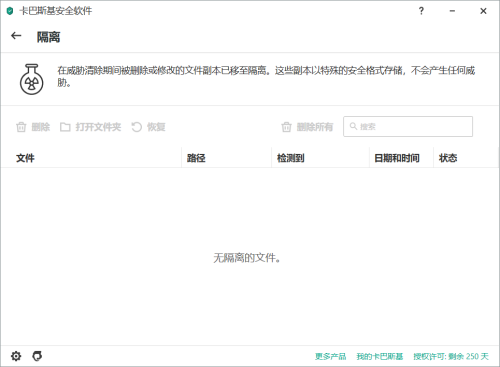
Task: Open the 更多产品 link
Action: tap(331, 357)
